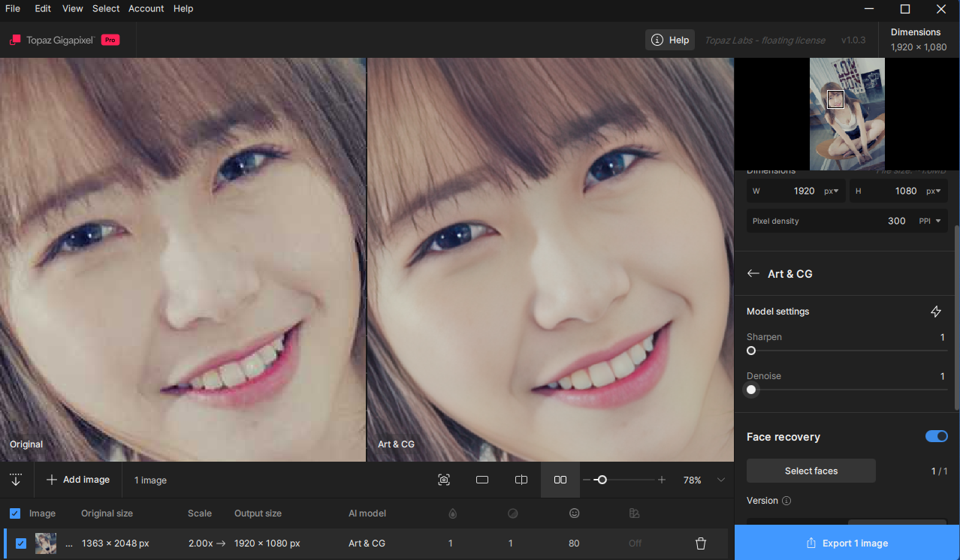Delete the image with trash icon

[700, 543]
